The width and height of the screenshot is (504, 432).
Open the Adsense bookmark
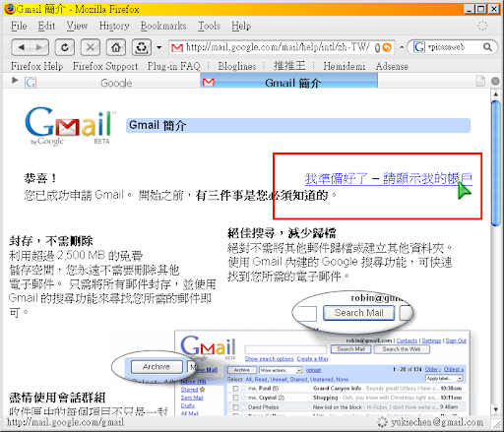pos(392,66)
